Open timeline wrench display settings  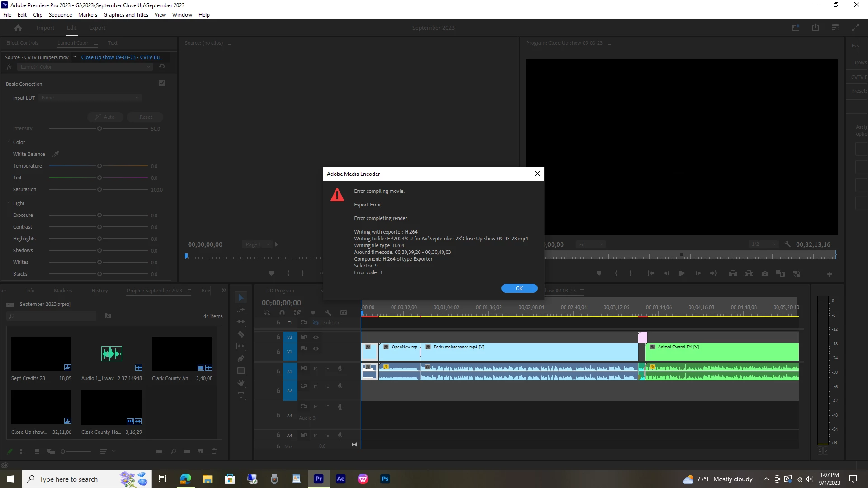pos(328,313)
